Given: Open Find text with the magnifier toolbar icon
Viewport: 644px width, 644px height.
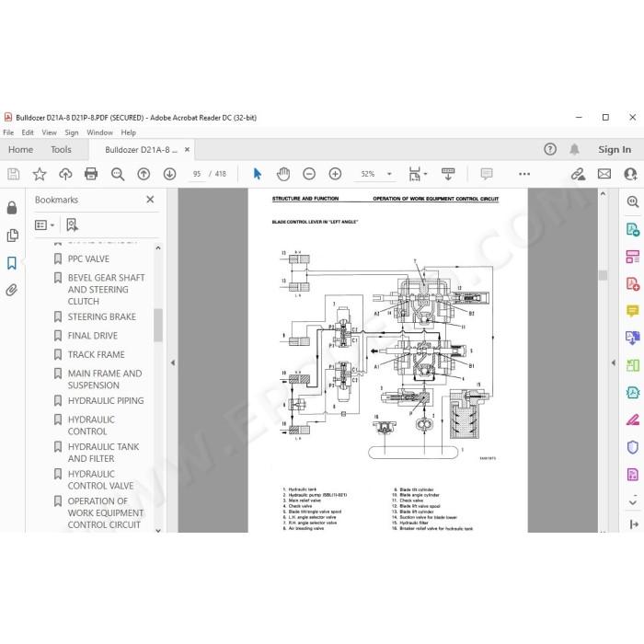Looking at the screenshot, I should coord(118,174).
